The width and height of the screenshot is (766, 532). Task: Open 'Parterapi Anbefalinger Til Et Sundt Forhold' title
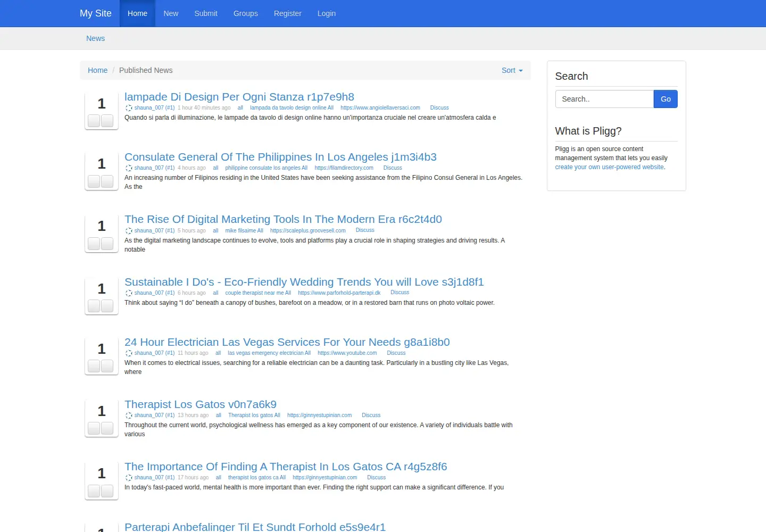tap(255, 527)
